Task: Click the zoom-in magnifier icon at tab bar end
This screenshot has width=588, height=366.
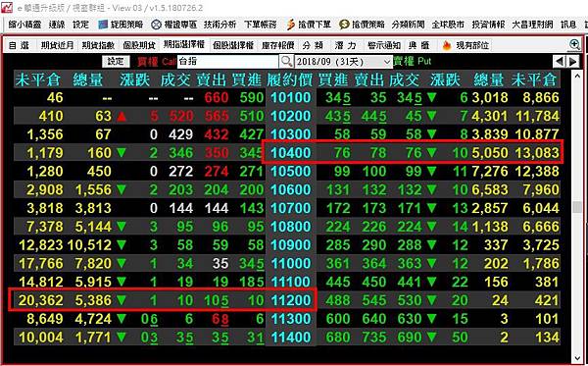Action: (574, 44)
